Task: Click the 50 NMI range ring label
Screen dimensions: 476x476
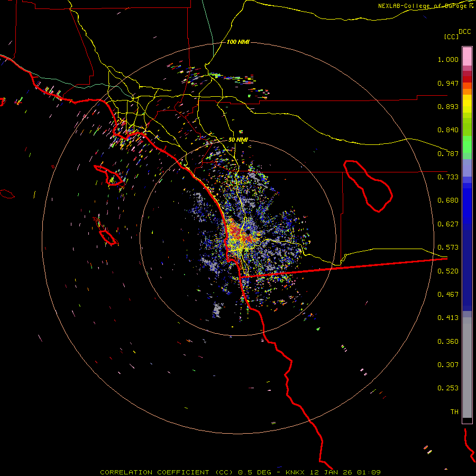Action: pyautogui.click(x=238, y=140)
